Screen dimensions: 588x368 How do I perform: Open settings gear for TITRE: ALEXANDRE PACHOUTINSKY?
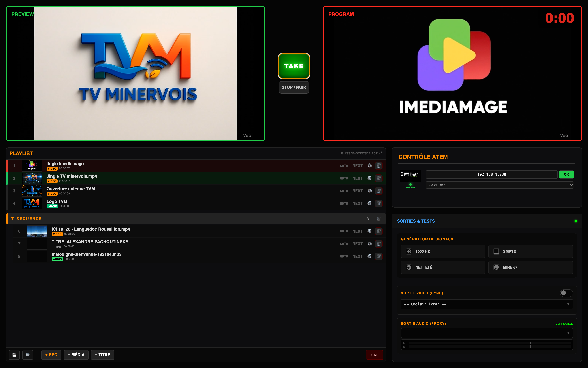pyautogui.click(x=369, y=244)
